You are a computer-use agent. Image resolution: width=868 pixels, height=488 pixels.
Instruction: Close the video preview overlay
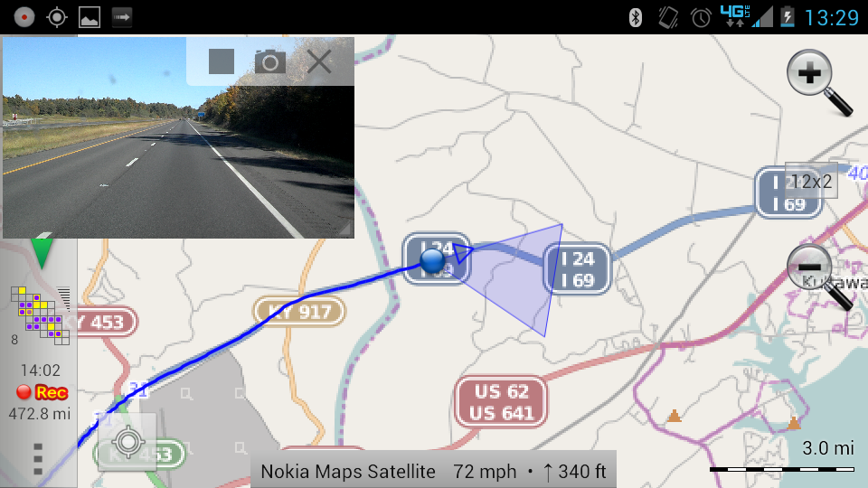[319, 61]
